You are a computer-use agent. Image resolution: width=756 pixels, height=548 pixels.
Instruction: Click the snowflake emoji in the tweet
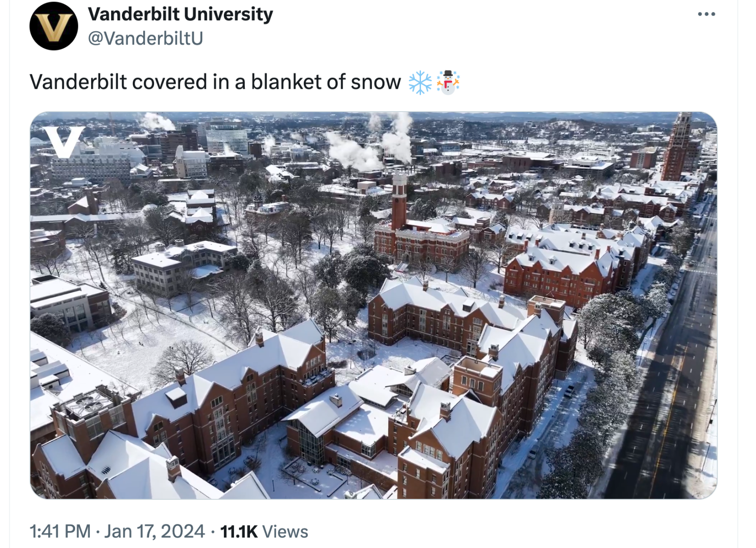coord(420,83)
